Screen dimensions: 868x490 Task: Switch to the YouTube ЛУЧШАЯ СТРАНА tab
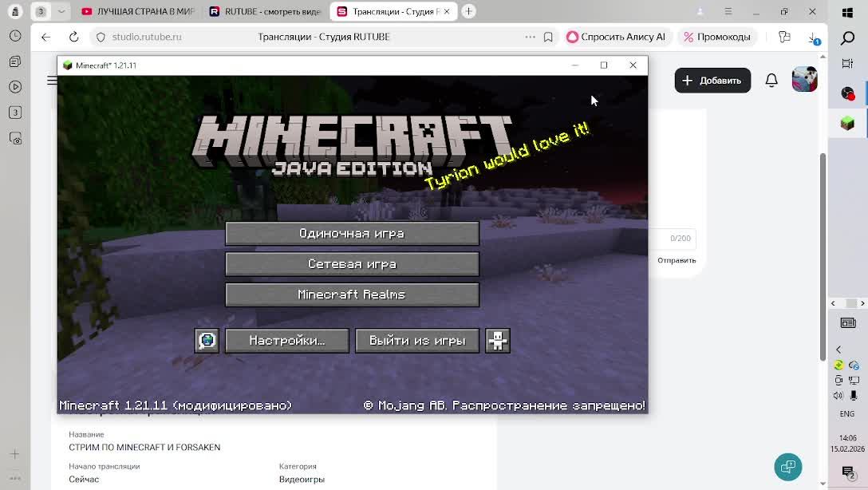[138, 11]
